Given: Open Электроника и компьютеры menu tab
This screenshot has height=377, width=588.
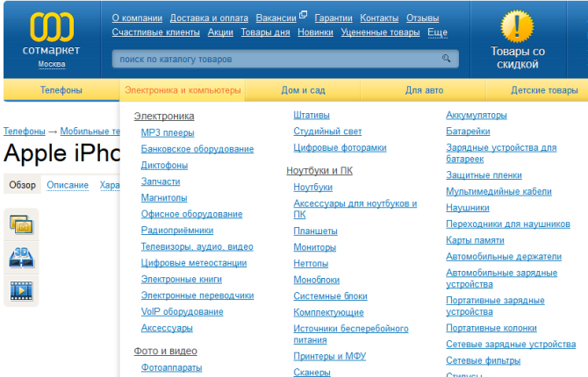Looking at the screenshot, I should tap(183, 90).
